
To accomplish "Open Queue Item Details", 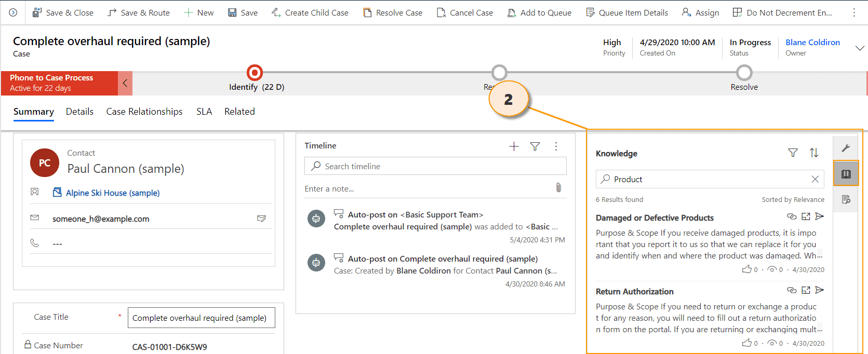I will coord(627,12).
